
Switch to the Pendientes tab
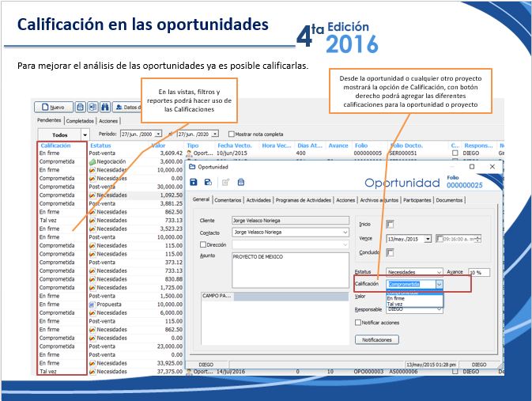pyautogui.click(x=49, y=120)
